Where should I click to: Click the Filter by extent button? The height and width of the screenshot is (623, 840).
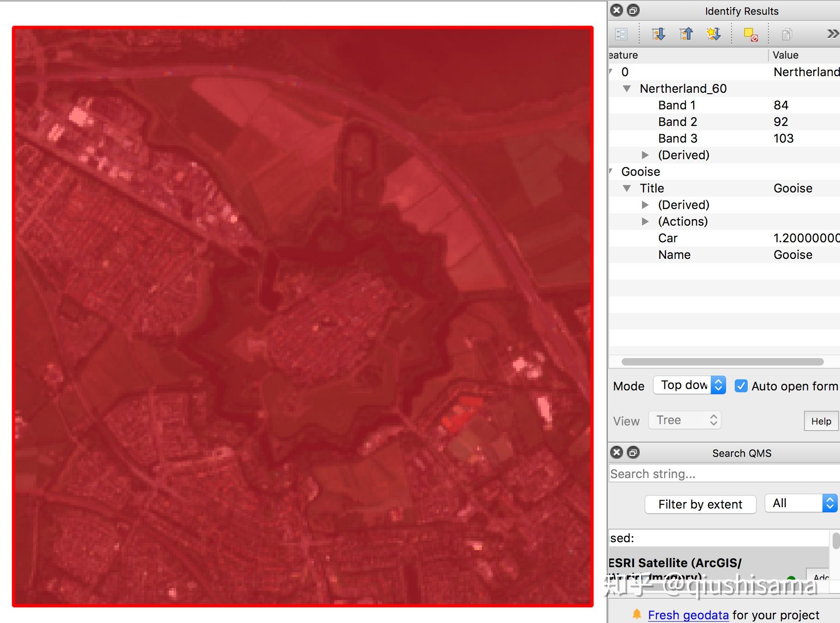(701, 504)
